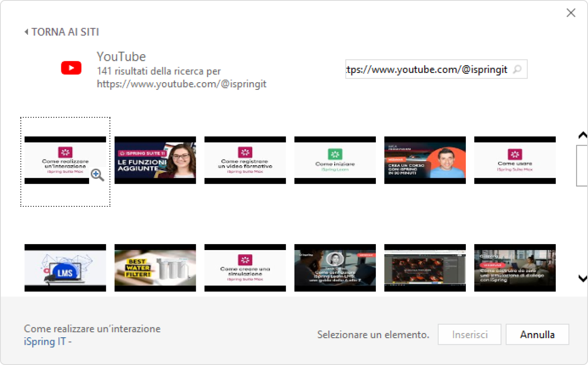Viewport: 588px width, 365px height.
Task: Select 'Come registrare un video formativo' thumbnail
Action: tap(245, 160)
